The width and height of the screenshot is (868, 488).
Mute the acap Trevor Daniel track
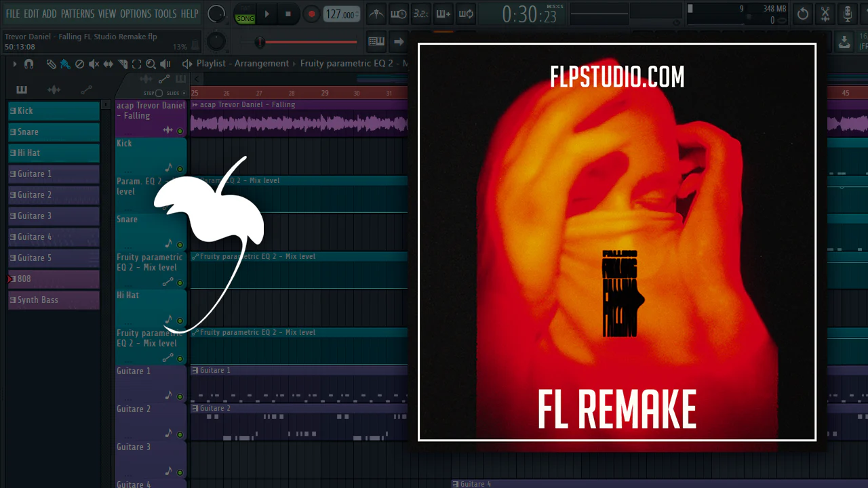pos(180,131)
